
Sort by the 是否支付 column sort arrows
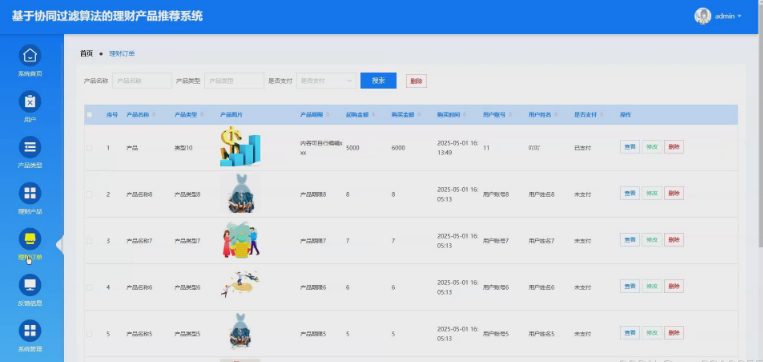click(601, 115)
